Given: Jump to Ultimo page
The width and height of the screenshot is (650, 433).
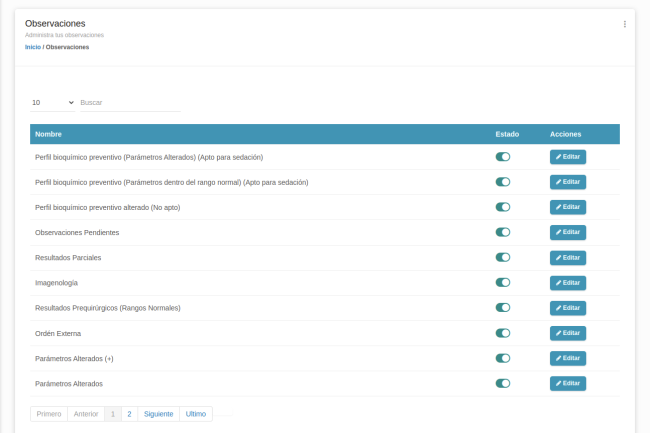Looking at the screenshot, I should pos(196,413).
